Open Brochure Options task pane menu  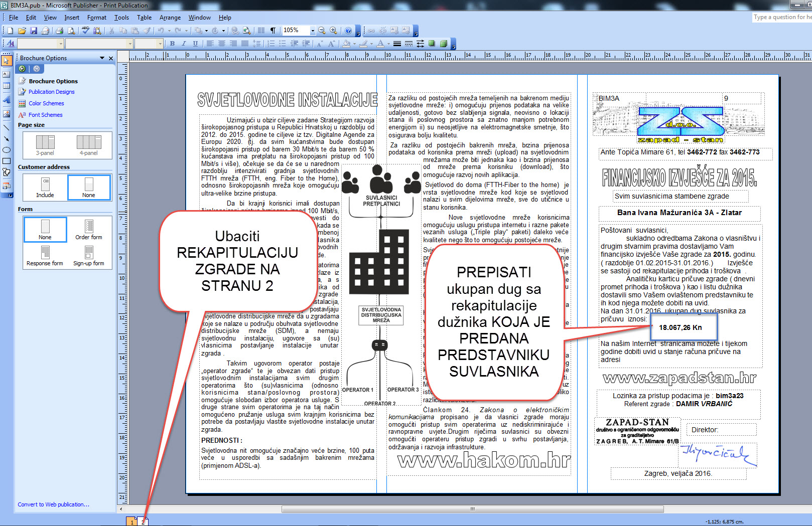click(102, 58)
